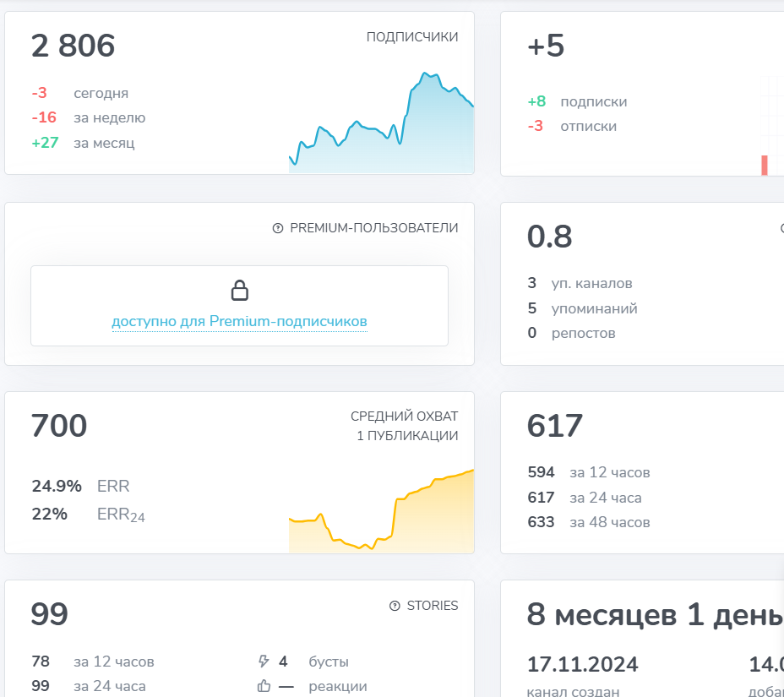Click the yellow average reach chart
This screenshot has height=697, width=784.
tap(381, 515)
